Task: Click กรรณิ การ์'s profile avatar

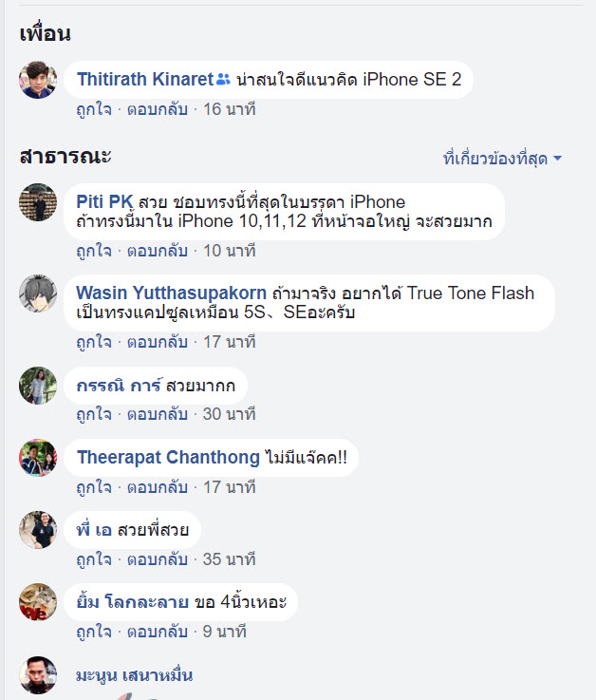Action: click(x=38, y=386)
